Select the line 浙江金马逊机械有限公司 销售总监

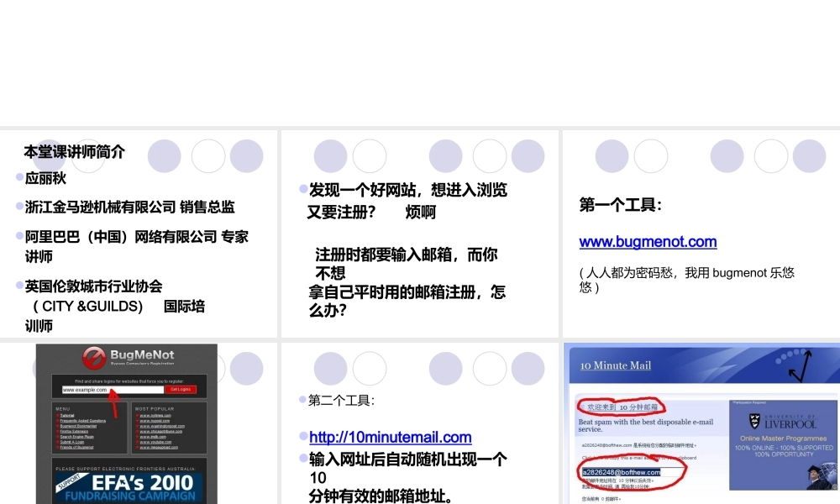tap(129, 207)
